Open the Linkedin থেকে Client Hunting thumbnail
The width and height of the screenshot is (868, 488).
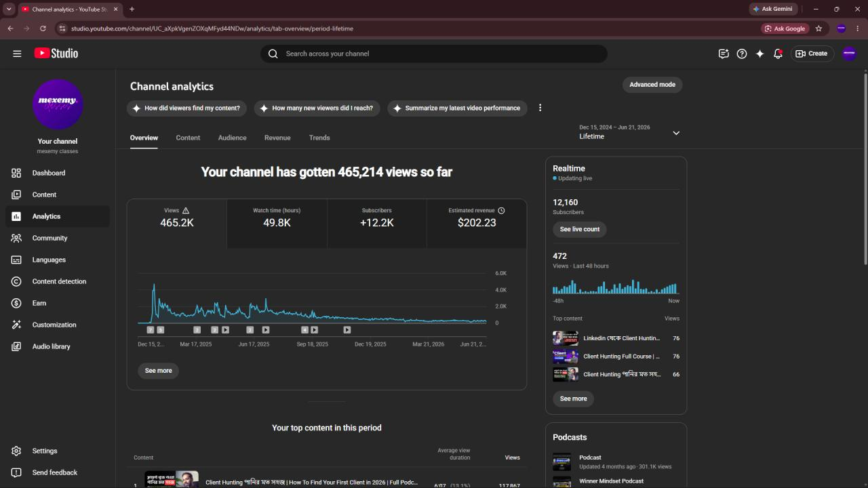tap(566, 338)
